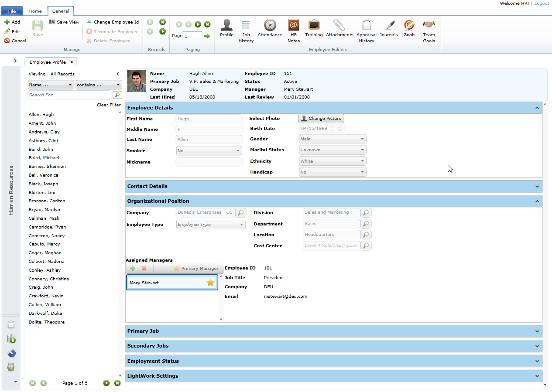Click the Change Picture button
Image resolution: width=552 pixels, height=392 pixels.
tap(321, 118)
